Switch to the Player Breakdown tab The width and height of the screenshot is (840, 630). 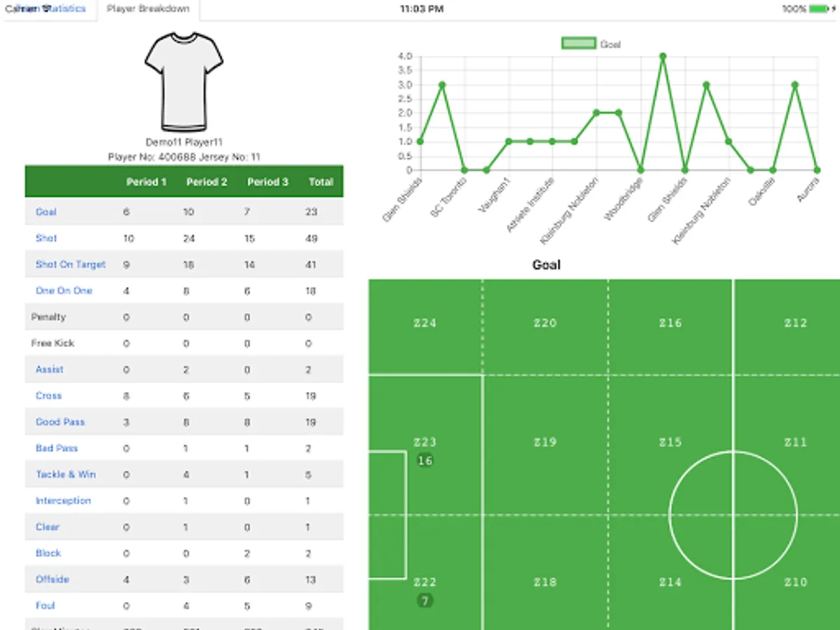[148, 10]
